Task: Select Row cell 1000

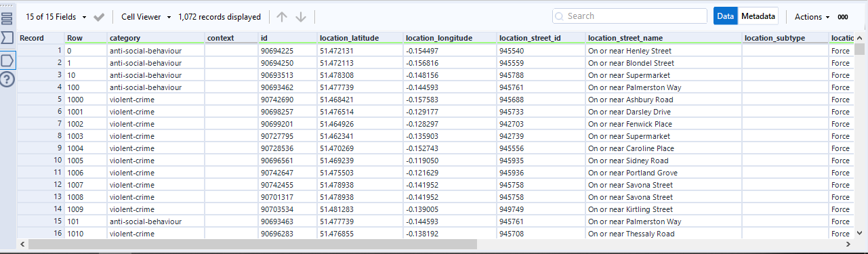Action: pyautogui.click(x=85, y=100)
